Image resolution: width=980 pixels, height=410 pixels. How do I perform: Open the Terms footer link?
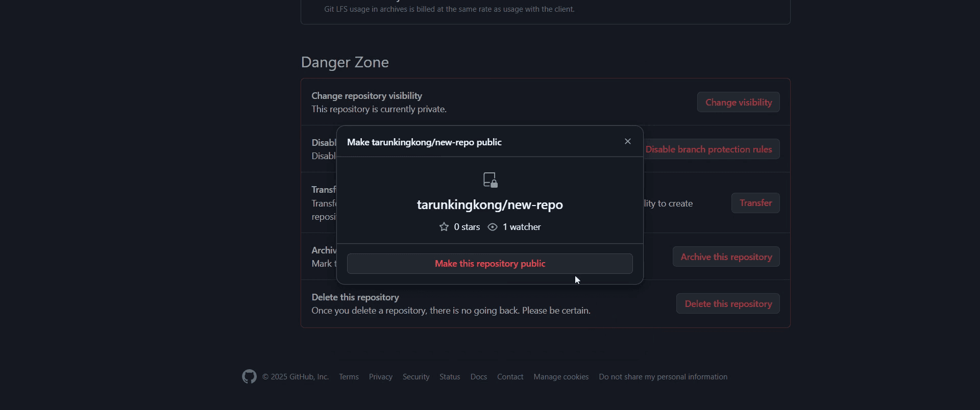point(349,377)
